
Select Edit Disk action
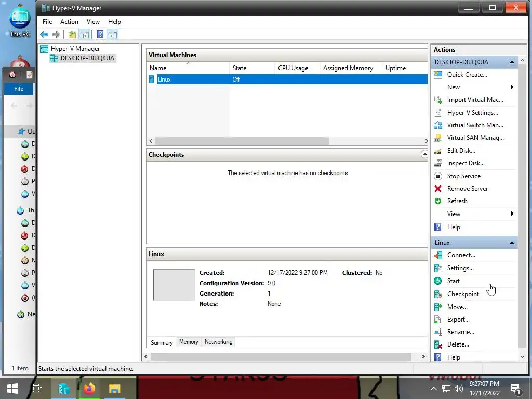coord(461,151)
